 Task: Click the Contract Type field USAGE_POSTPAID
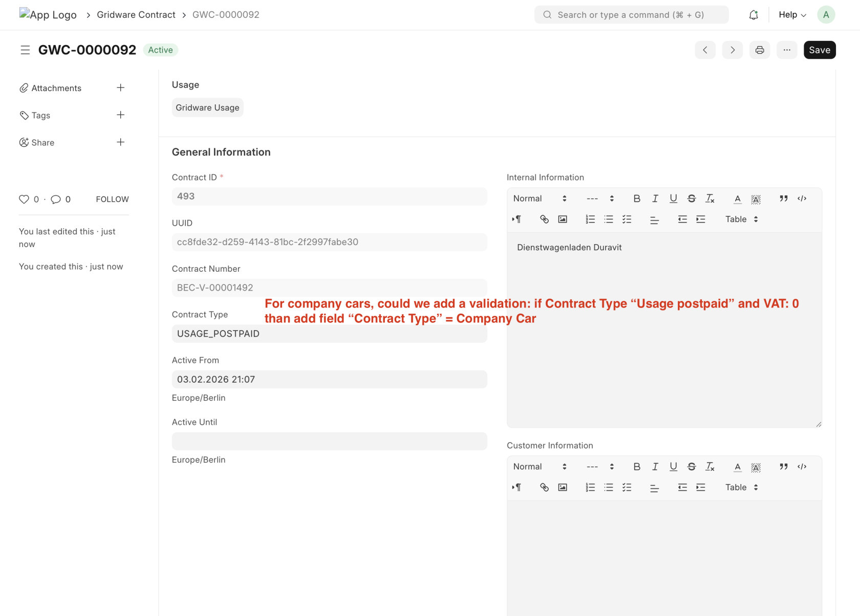pos(329,334)
